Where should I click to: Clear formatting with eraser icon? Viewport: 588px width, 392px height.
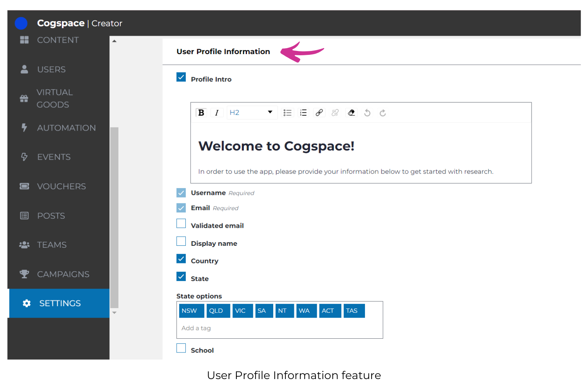pos(351,113)
